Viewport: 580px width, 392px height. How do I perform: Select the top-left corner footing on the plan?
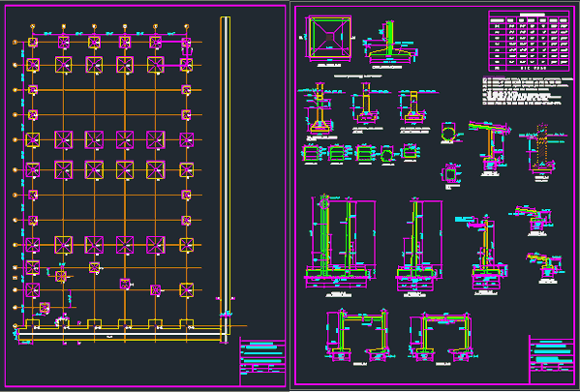pyautogui.click(x=33, y=43)
